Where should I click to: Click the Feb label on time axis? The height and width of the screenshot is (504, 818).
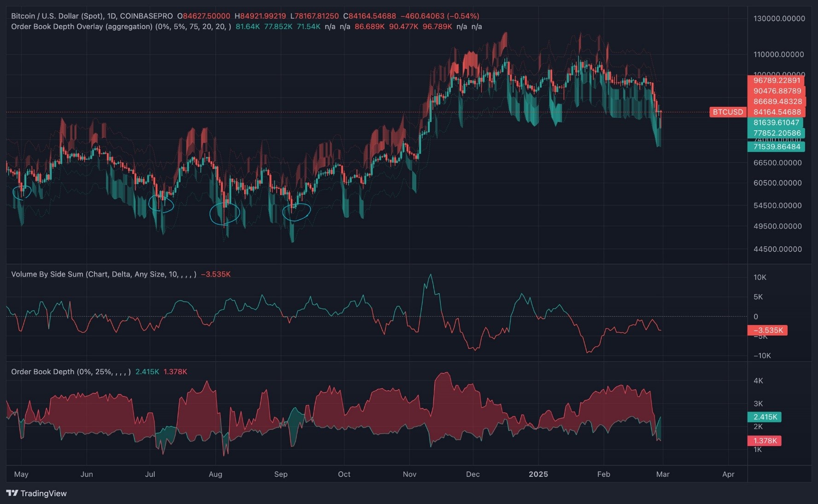(x=603, y=474)
